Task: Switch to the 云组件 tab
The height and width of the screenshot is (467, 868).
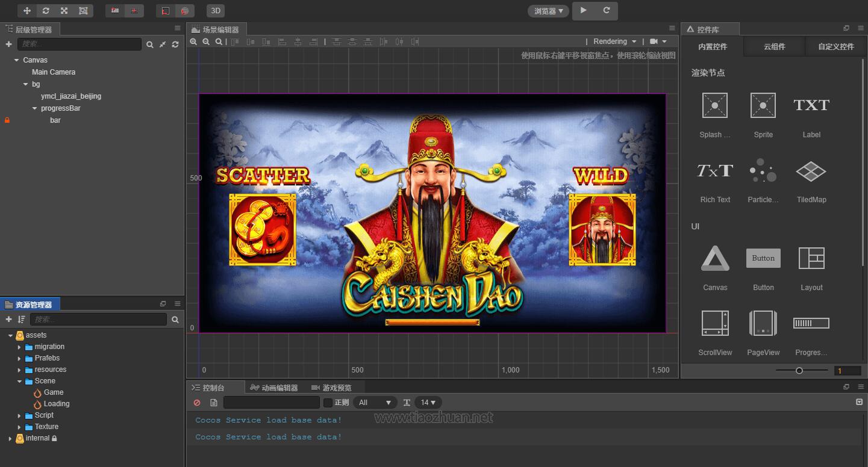Action: (x=774, y=46)
